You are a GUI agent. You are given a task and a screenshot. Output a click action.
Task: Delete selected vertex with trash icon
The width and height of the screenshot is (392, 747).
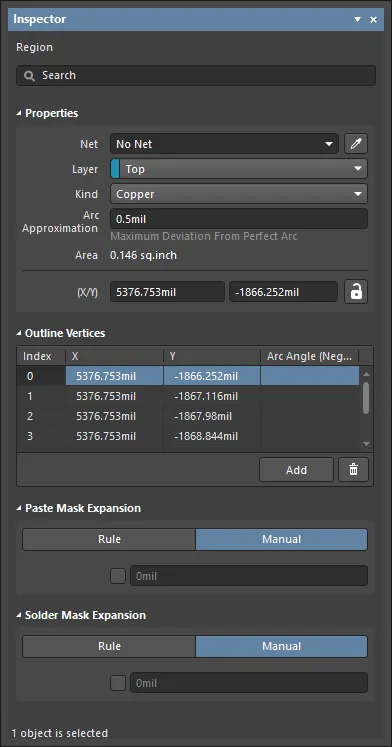(353, 470)
